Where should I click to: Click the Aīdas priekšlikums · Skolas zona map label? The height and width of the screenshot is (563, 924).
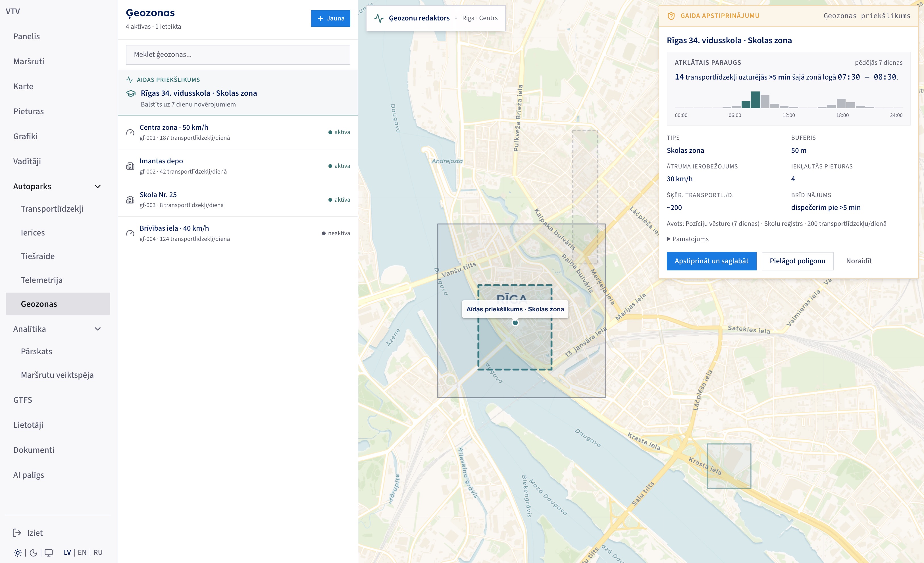pos(515,309)
